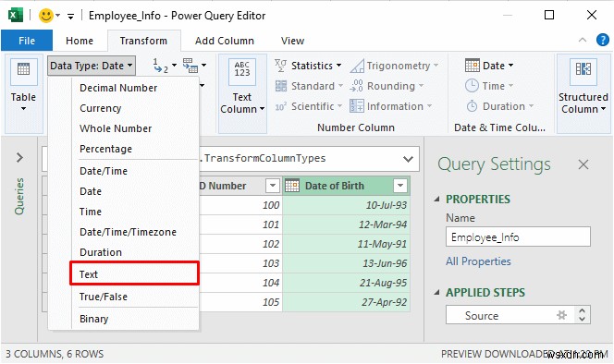Open the Date transformations dropdown in ribbon
This screenshot has height=364, width=614.
point(489,66)
